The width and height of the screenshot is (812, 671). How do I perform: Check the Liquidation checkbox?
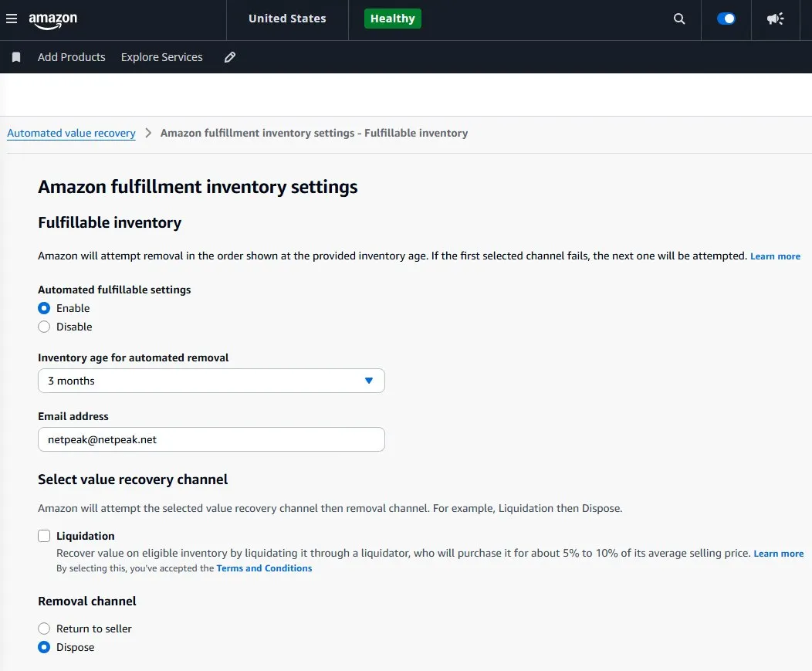(44, 536)
